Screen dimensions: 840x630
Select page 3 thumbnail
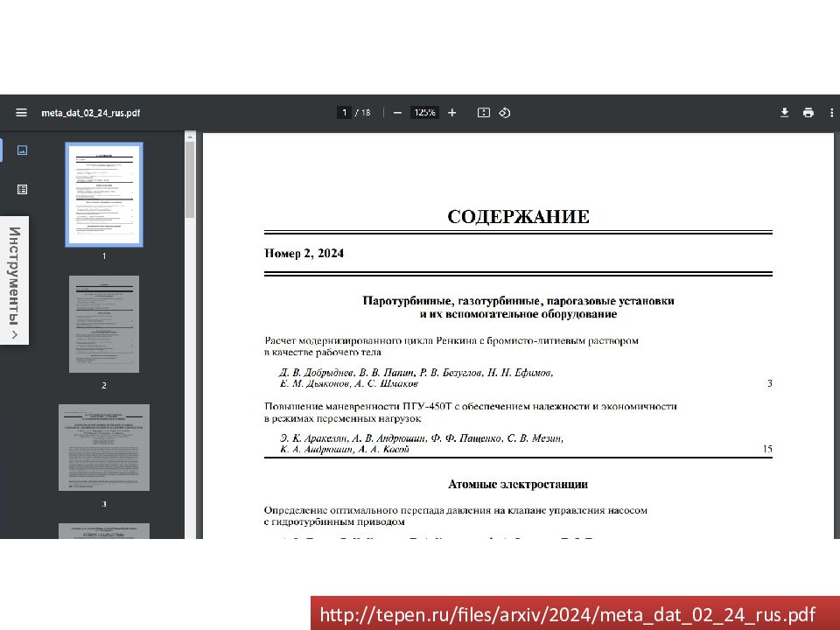click(x=104, y=447)
